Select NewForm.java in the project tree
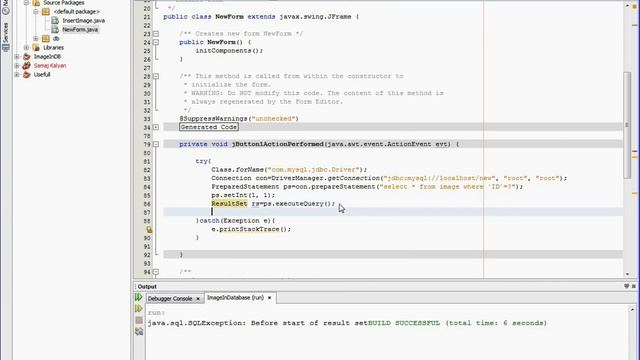 coord(80,30)
